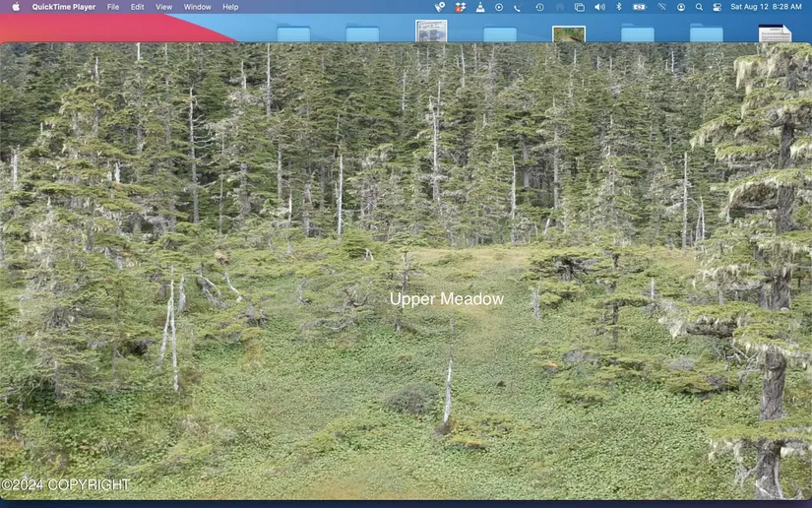Click the user account icon in menu bar
The width and height of the screenshot is (812, 508).
680,7
